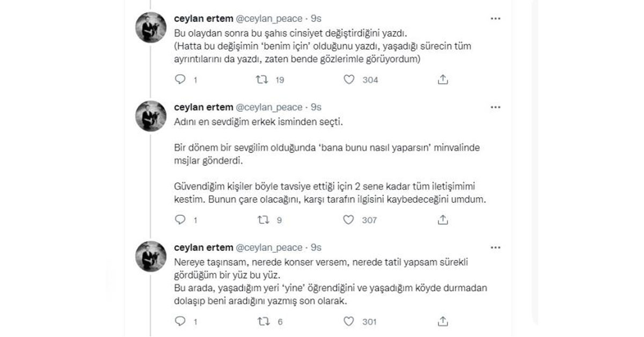
Task: Open more options on the third tweet
Action: click(495, 247)
